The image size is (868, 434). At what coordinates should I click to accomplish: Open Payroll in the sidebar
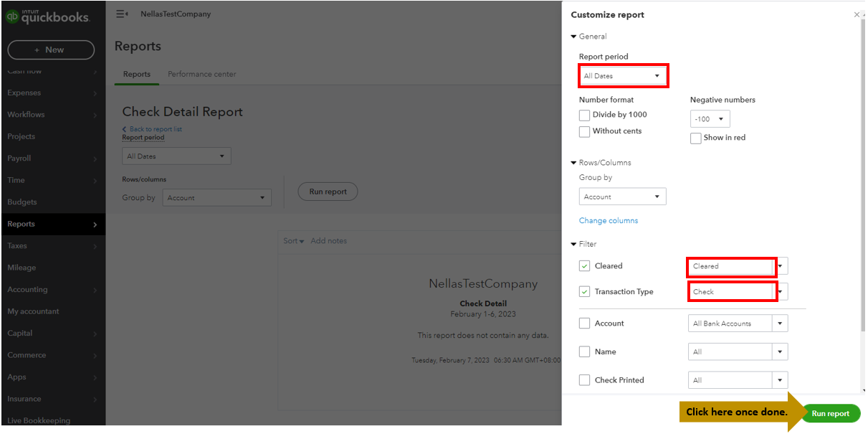coord(52,159)
